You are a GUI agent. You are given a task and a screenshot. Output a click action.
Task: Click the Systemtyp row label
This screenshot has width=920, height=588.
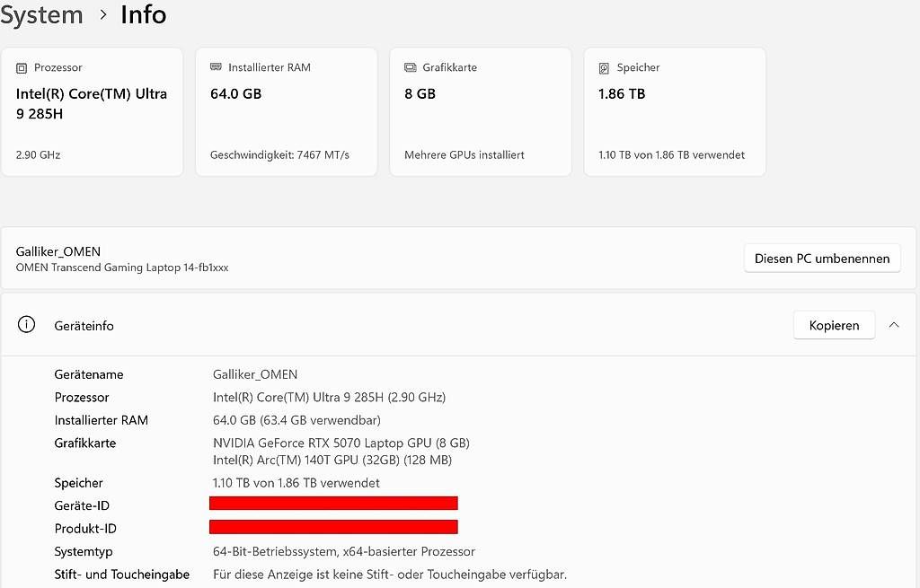pos(84,551)
